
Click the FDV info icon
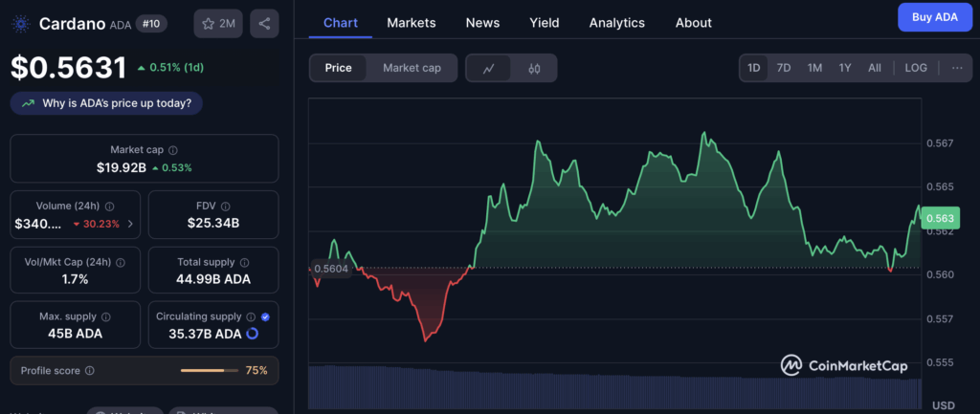point(226,207)
